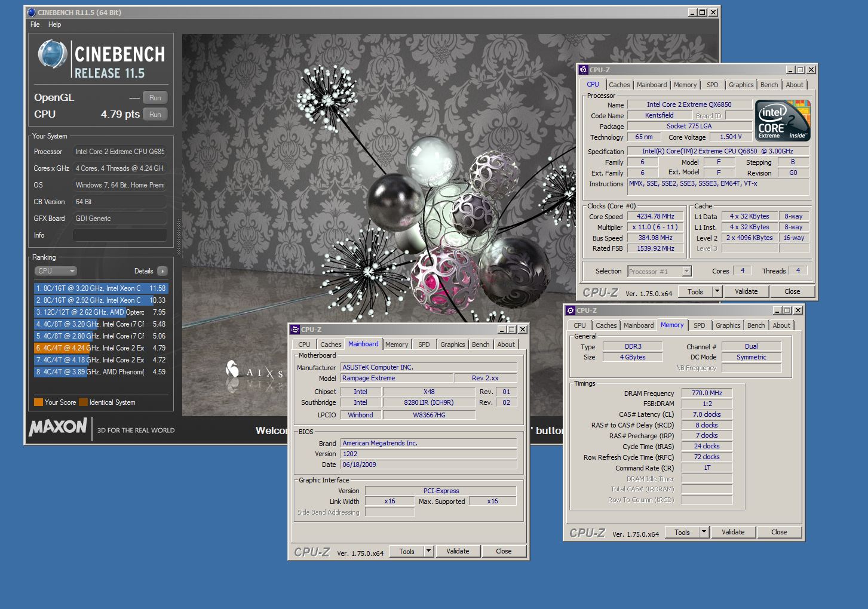Open About tab in CPU-Z CPU window
This screenshot has height=609, width=868.
tap(794, 85)
